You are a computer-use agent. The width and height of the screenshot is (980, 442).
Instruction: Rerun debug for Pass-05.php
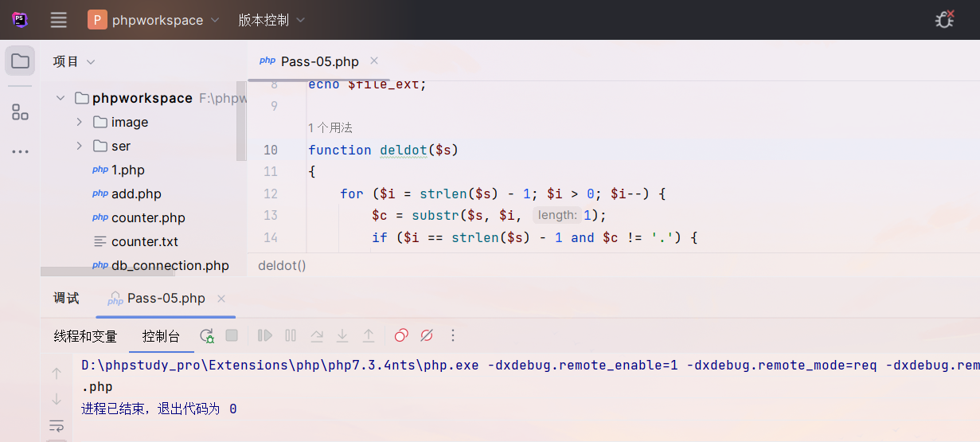click(206, 336)
